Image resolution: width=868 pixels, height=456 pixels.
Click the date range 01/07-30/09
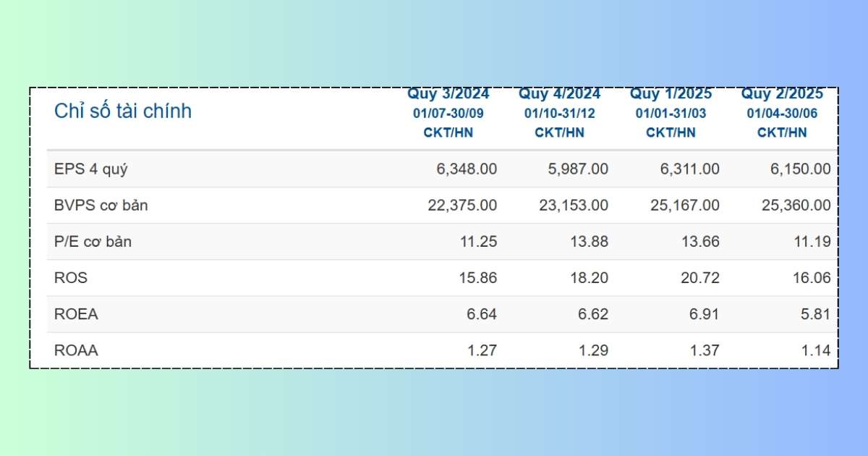tap(448, 114)
